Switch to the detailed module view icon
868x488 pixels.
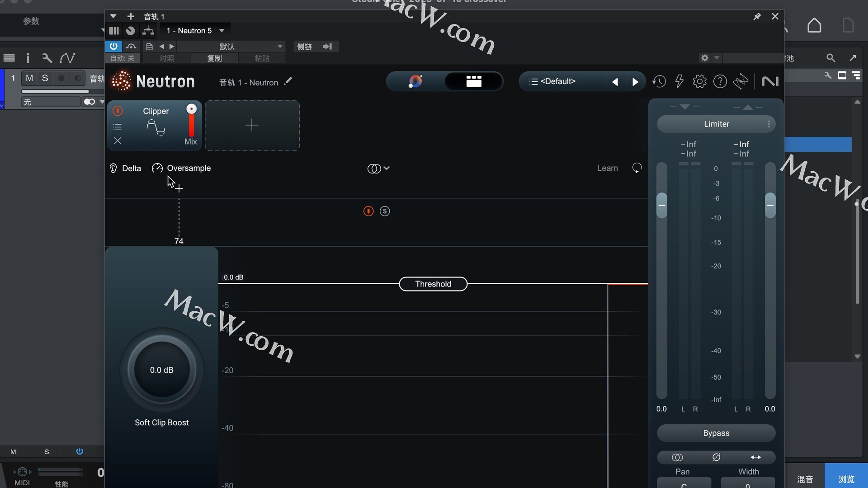click(473, 81)
